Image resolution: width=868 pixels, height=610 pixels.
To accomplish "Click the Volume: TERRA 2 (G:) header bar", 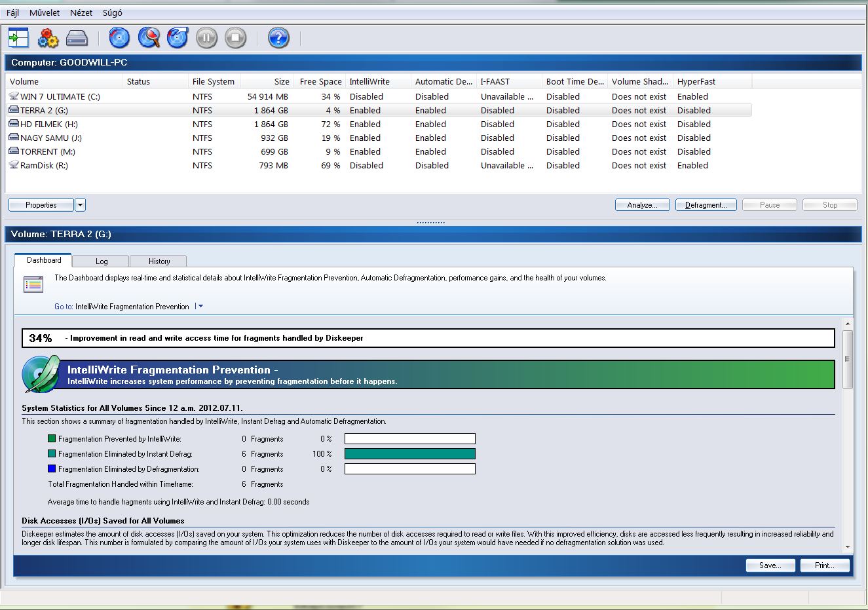I will 433,234.
